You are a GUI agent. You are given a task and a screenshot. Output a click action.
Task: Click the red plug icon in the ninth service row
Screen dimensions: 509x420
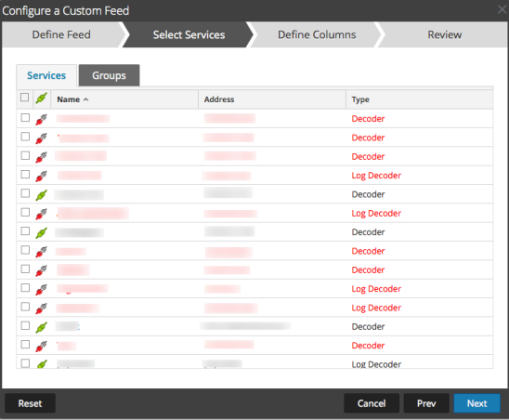point(41,270)
